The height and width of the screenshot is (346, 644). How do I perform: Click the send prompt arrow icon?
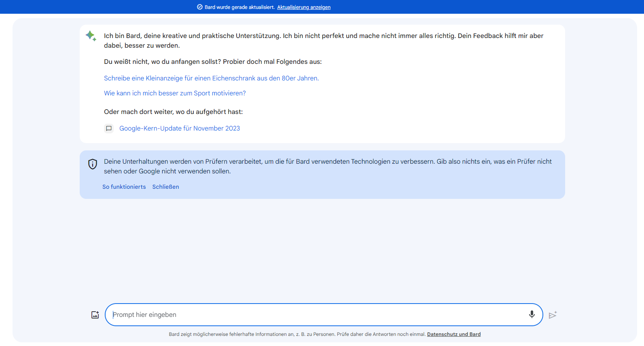click(x=553, y=315)
